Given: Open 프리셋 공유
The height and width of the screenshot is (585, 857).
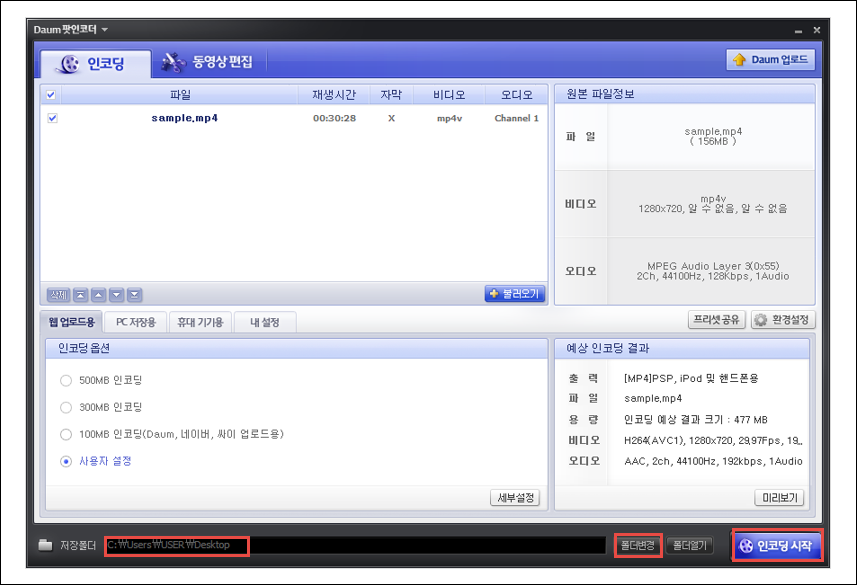Looking at the screenshot, I should click(x=716, y=320).
